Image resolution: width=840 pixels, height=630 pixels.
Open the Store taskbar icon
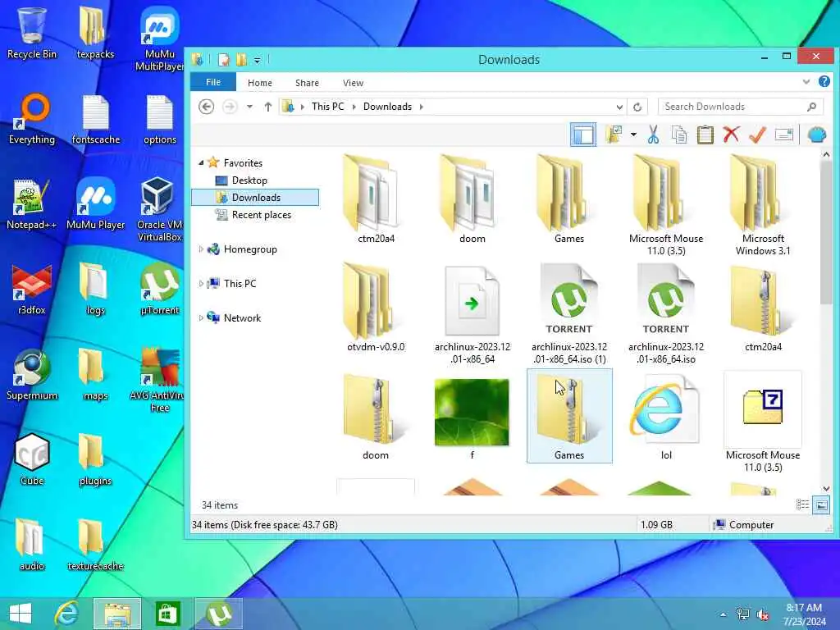click(167, 614)
